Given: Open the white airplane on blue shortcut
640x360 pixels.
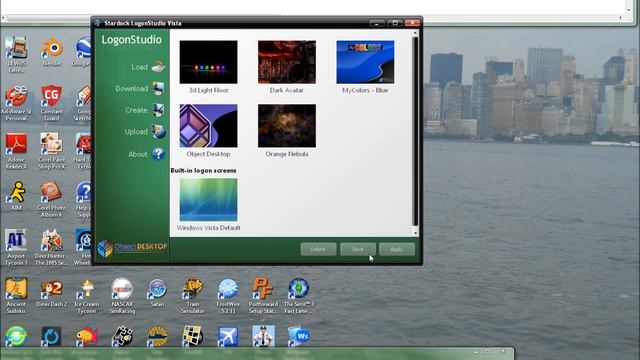Looking at the screenshot, I should pos(228,336).
